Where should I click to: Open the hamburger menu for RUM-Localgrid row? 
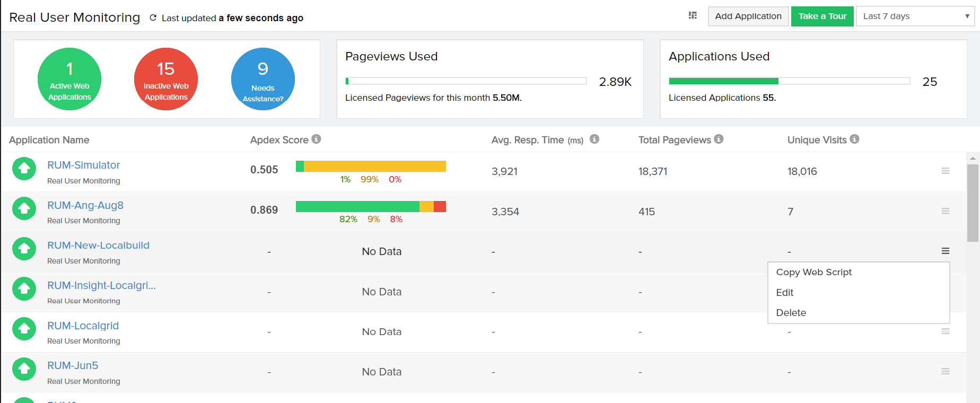coord(946,331)
